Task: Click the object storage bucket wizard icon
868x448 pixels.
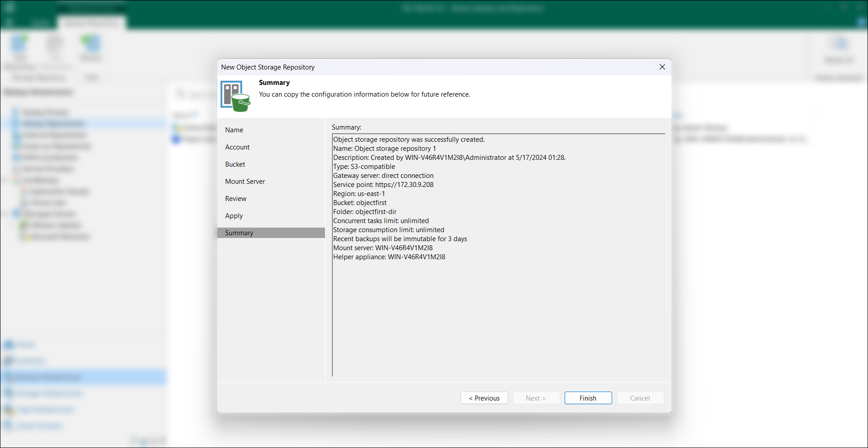Action: pos(235,96)
